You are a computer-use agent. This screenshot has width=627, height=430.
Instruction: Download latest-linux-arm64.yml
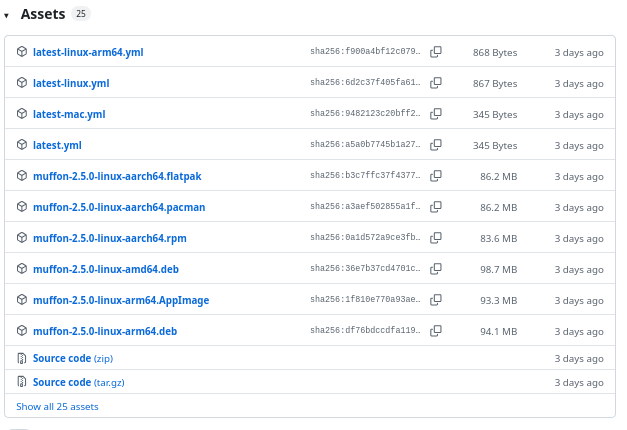coord(88,52)
